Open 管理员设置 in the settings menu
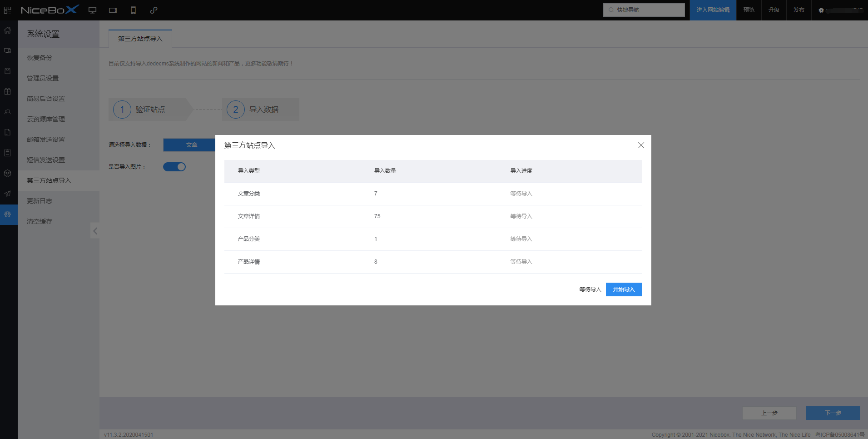 [59, 78]
